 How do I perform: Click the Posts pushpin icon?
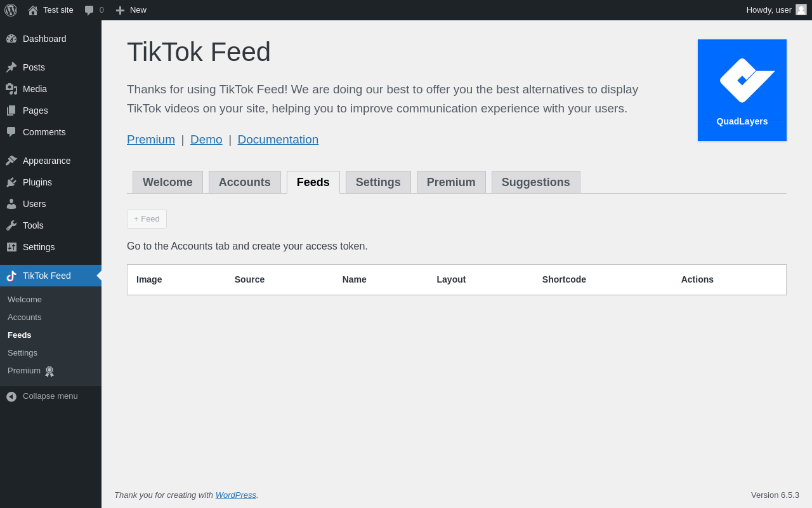click(x=11, y=67)
